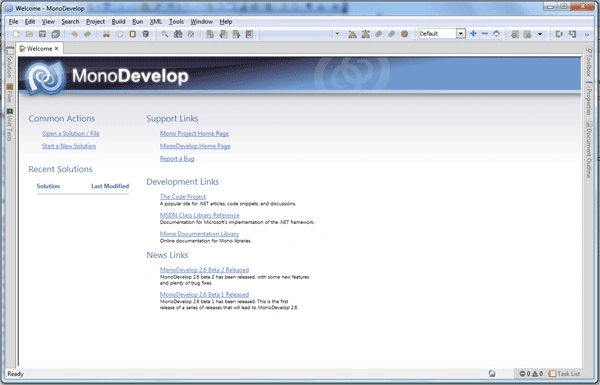Click the Report a Bug link
Viewport: 600px width, 385px height.
click(x=177, y=158)
